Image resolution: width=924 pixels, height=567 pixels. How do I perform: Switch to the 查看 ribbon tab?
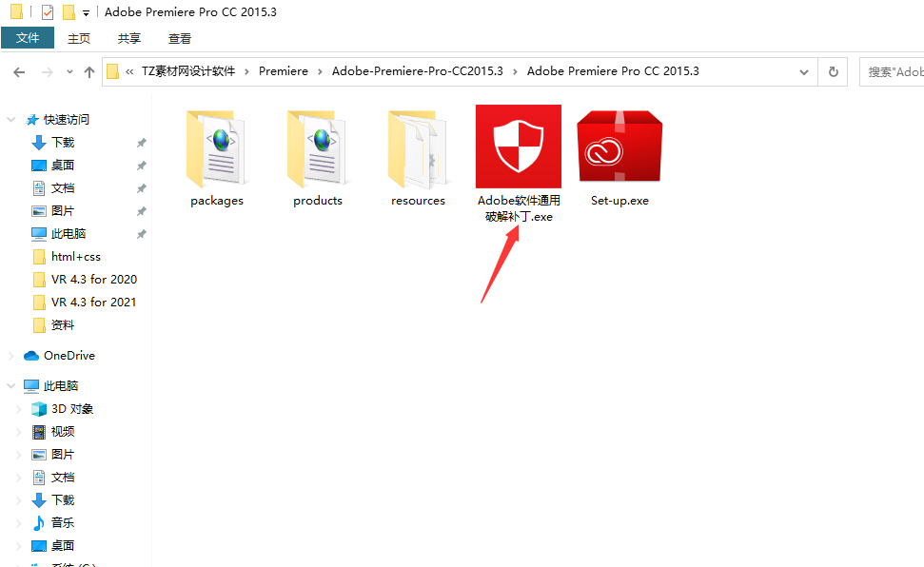(180, 38)
